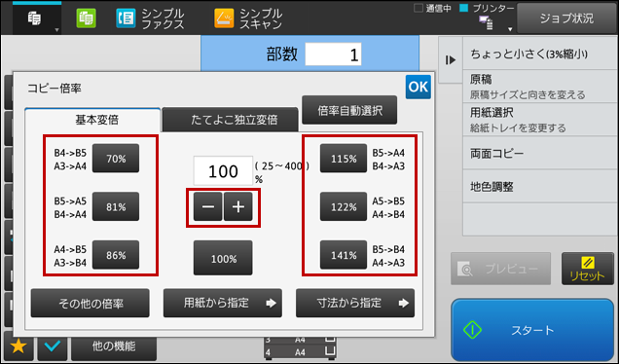Open ジョブ状況 job status

pyautogui.click(x=566, y=18)
